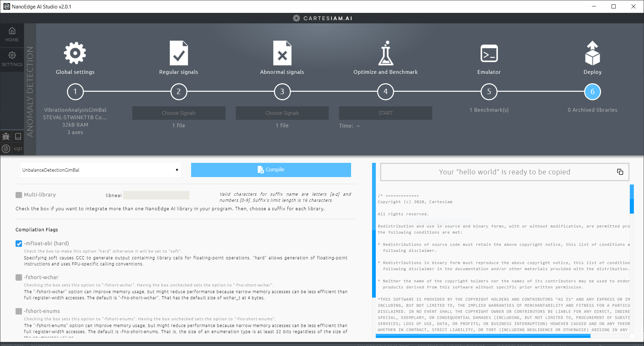644x346 pixels.
Task: Click the Regular signals checkmark file icon
Action: coord(179,53)
